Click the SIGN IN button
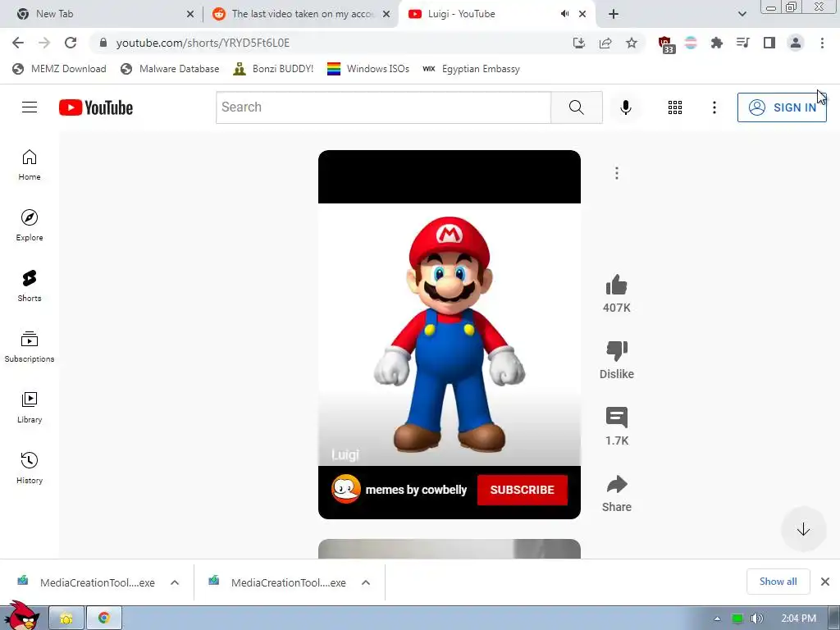Viewport: 840px width, 630px height. (782, 107)
